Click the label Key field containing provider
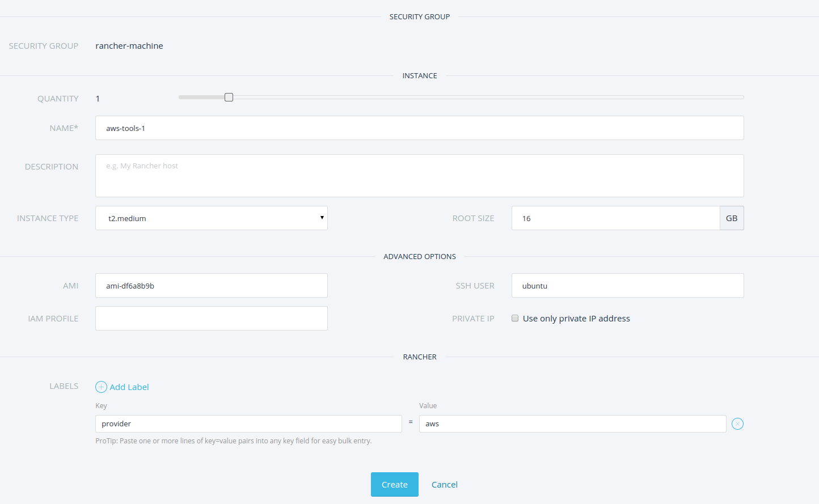The width and height of the screenshot is (819, 504). 248,424
